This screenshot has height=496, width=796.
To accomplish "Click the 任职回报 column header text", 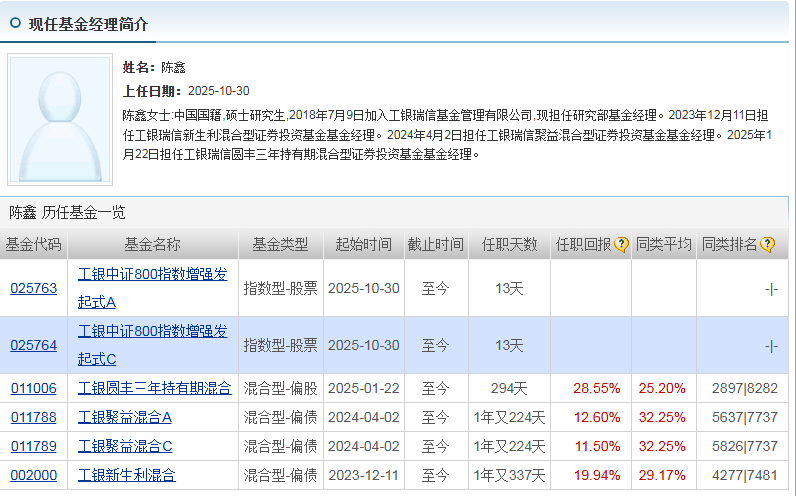I will point(584,245).
